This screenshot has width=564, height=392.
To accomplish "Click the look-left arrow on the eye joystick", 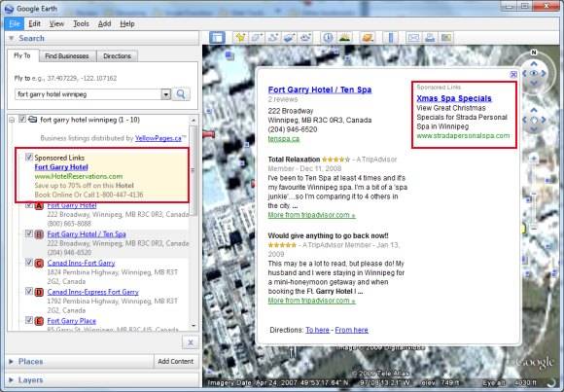I will click(x=524, y=73).
